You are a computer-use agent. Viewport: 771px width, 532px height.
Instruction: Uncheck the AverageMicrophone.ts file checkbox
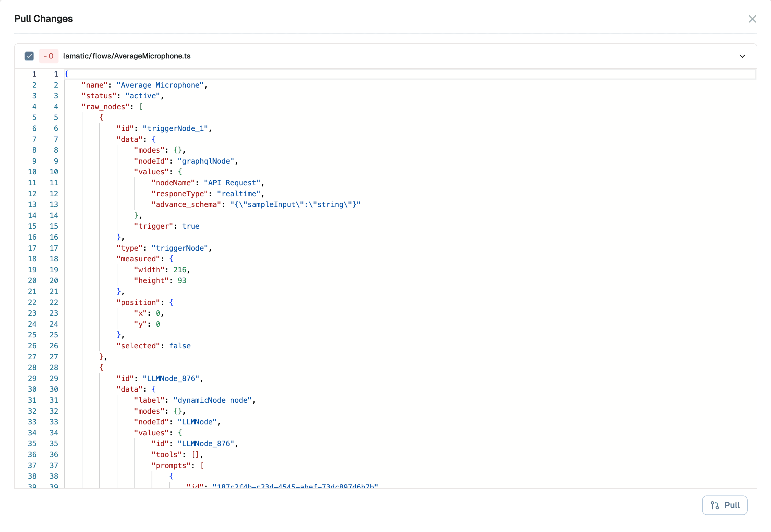pyautogui.click(x=29, y=56)
